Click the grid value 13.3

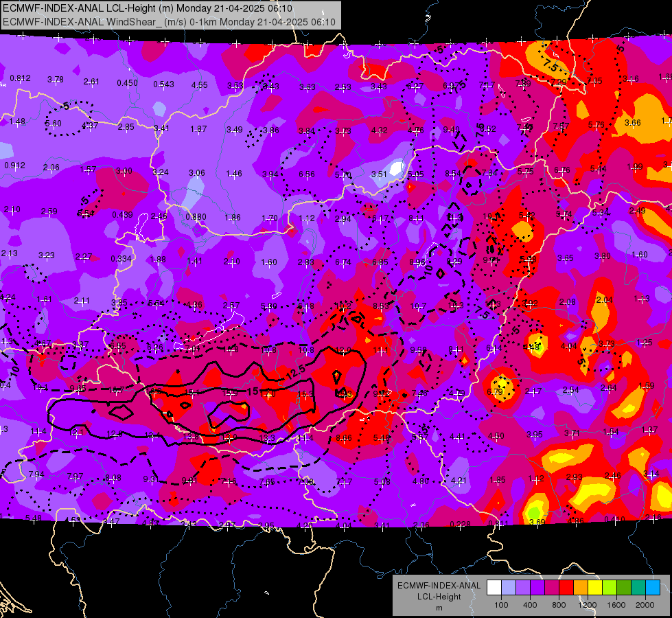267,437
